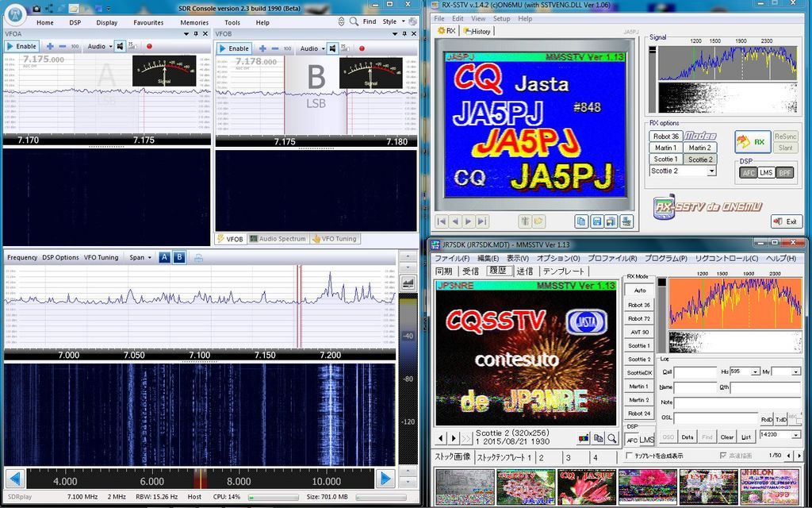Screen dimensions: 812x508
Task: Open the Scottie 2 mode combo box
Action: (x=683, y=171)
